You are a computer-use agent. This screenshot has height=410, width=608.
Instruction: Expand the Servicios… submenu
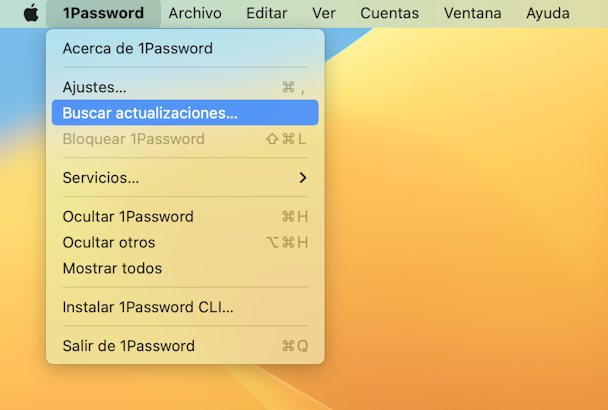185,178
